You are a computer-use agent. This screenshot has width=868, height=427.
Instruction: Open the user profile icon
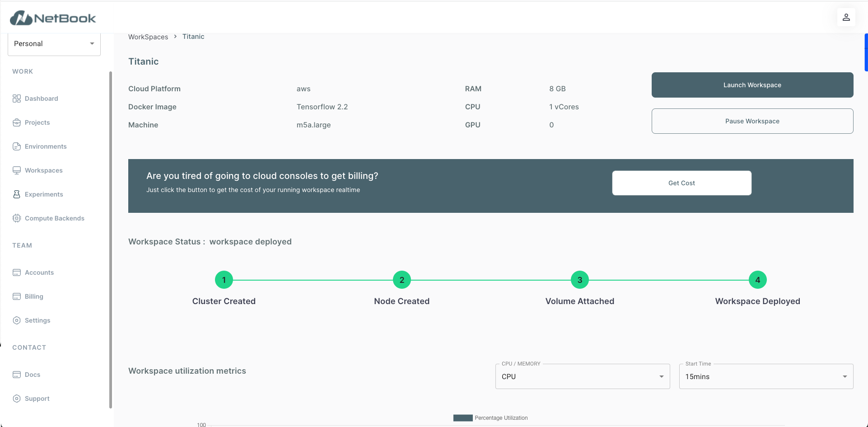[846, 17]
